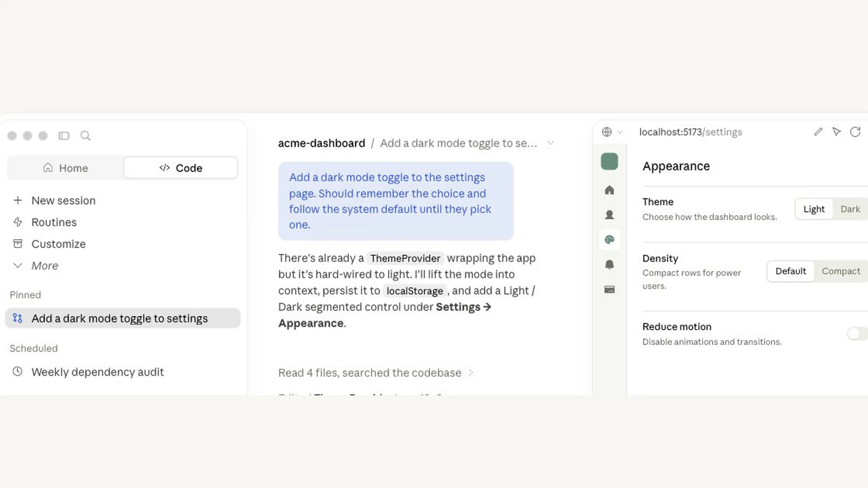
Task: Click the box icon beside Customize
Action: click(x=18, y=244)
